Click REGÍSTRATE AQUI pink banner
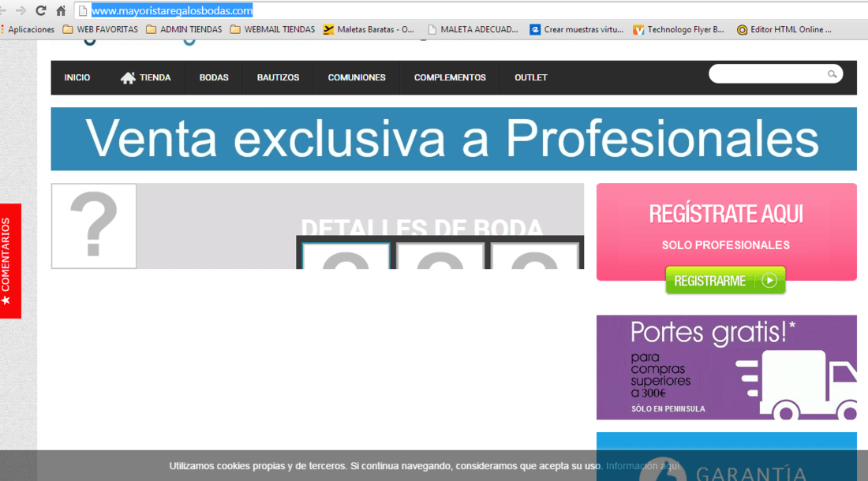 point(726,232)
